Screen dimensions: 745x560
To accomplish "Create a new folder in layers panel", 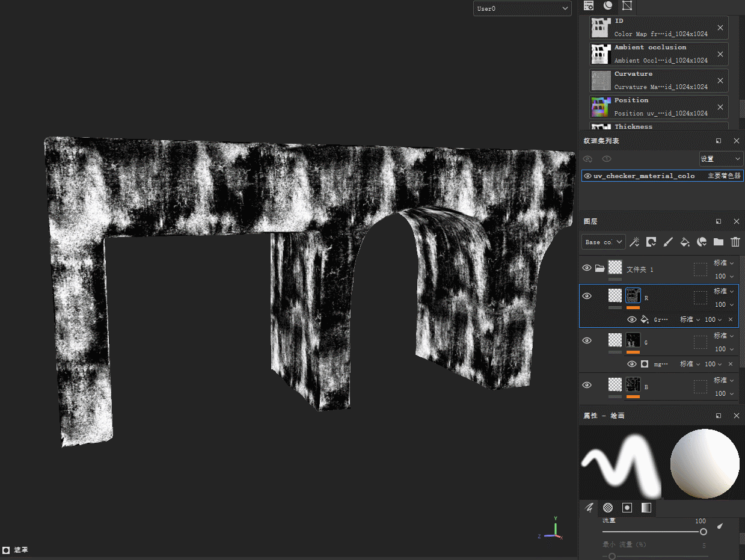I will pos(718,242).
